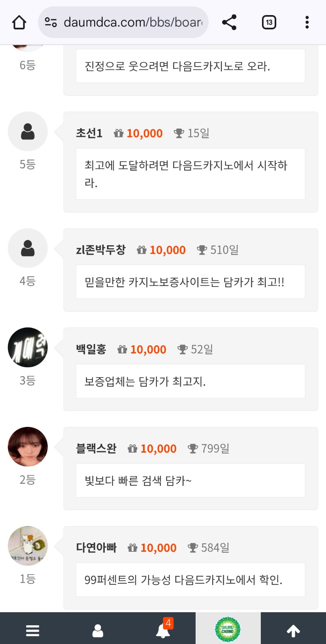Open the hamburger menu in bottom bar

click(x=33, y=631)
